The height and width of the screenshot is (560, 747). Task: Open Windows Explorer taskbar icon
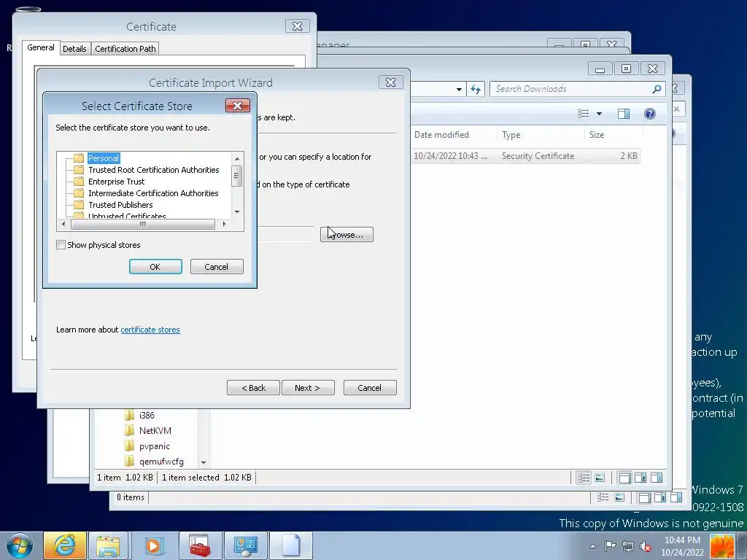coord(109,545)
